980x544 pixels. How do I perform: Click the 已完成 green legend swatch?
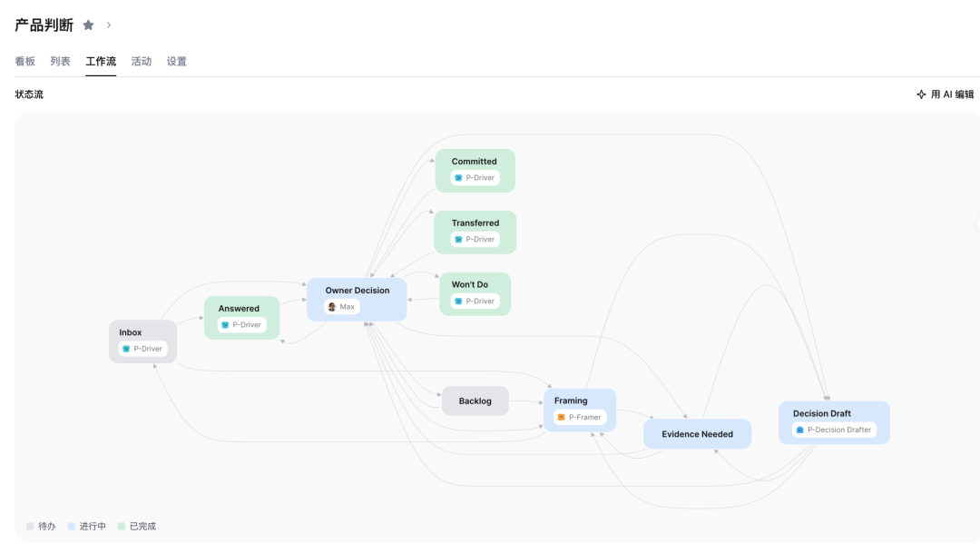(x=122, y=527)
